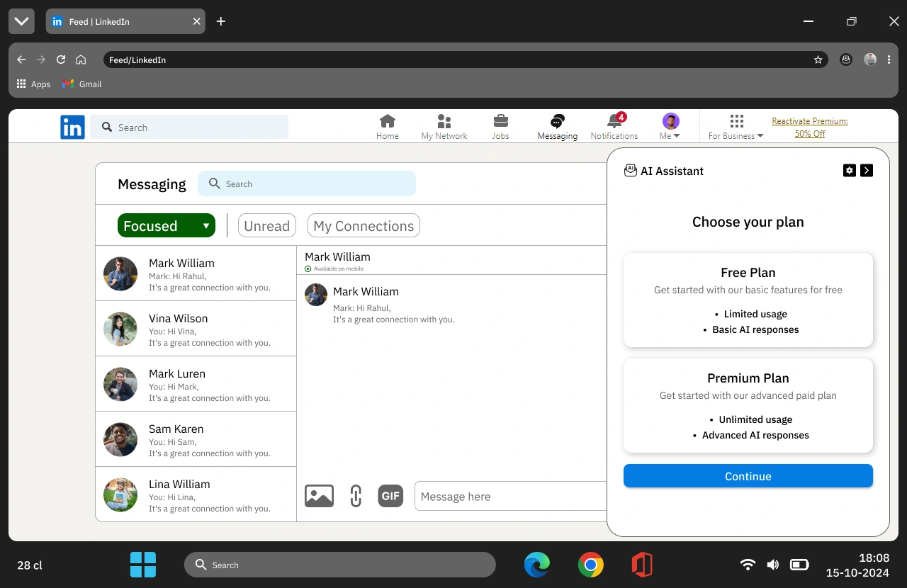Image resolution: width=907 pixels, height=588 pixels.
Task: Open AI Assistant settings gear
Action: tap(850, 170)
